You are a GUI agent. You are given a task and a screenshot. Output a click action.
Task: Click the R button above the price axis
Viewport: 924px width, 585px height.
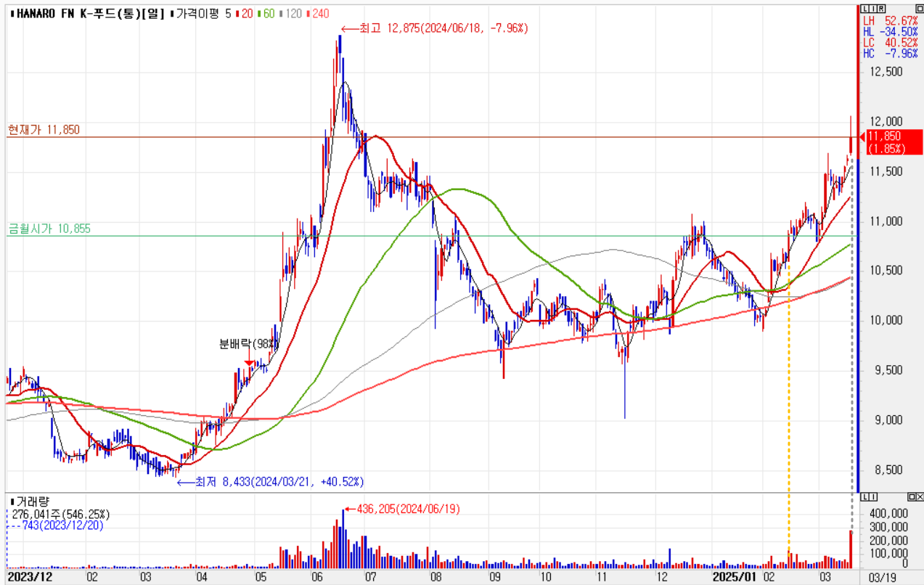click(x=881, y=9)
